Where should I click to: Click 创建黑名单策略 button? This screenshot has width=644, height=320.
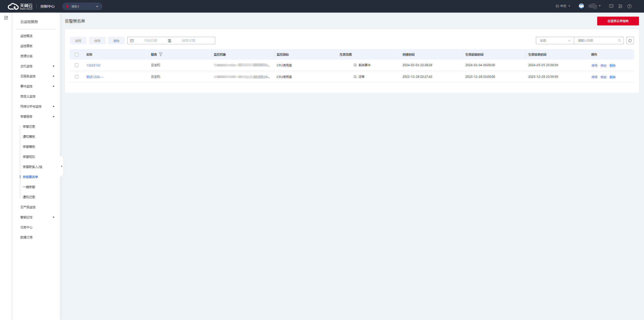pos(618,21)
